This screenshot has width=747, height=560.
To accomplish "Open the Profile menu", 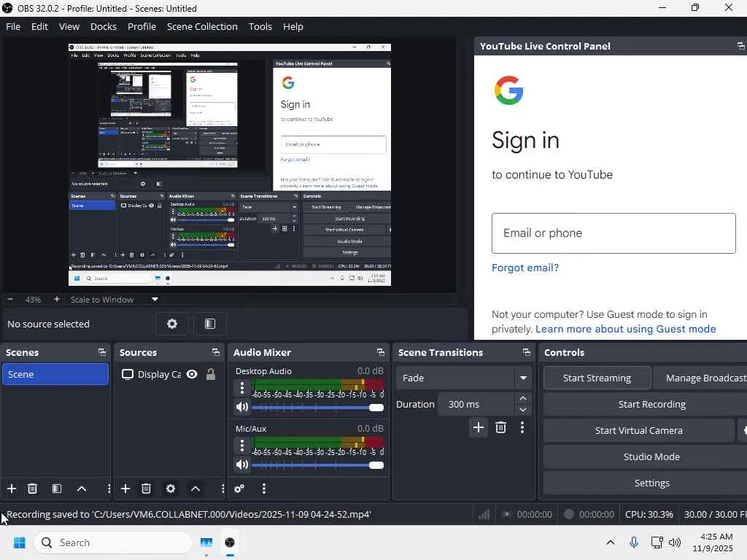I will pos(142,27).
